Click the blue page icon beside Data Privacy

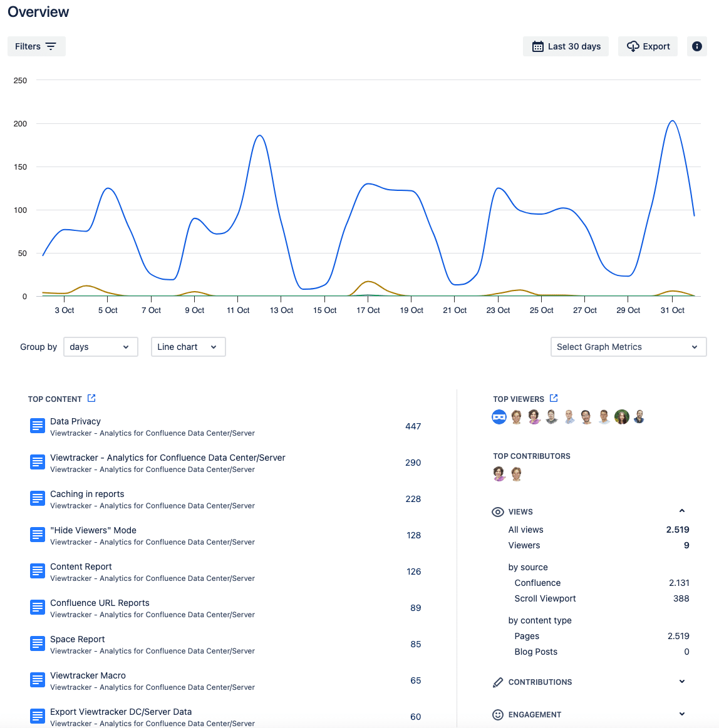point(37,426)
